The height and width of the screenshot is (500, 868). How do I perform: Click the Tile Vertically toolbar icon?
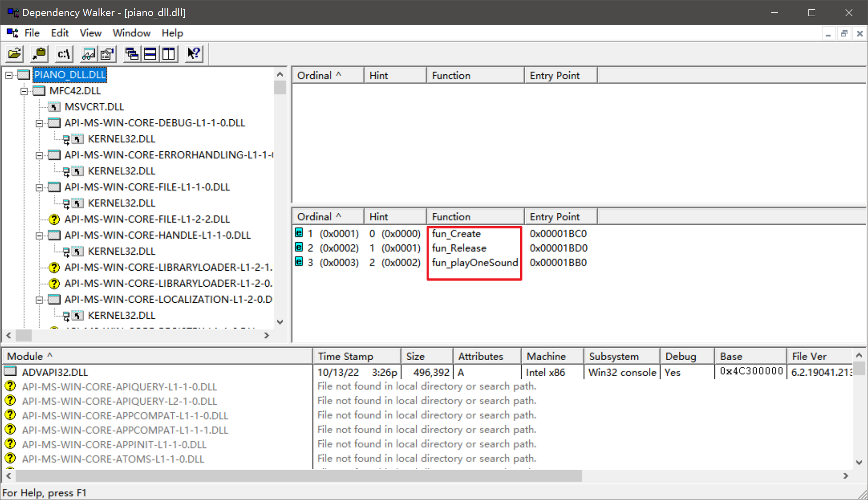tap(169, 54)
